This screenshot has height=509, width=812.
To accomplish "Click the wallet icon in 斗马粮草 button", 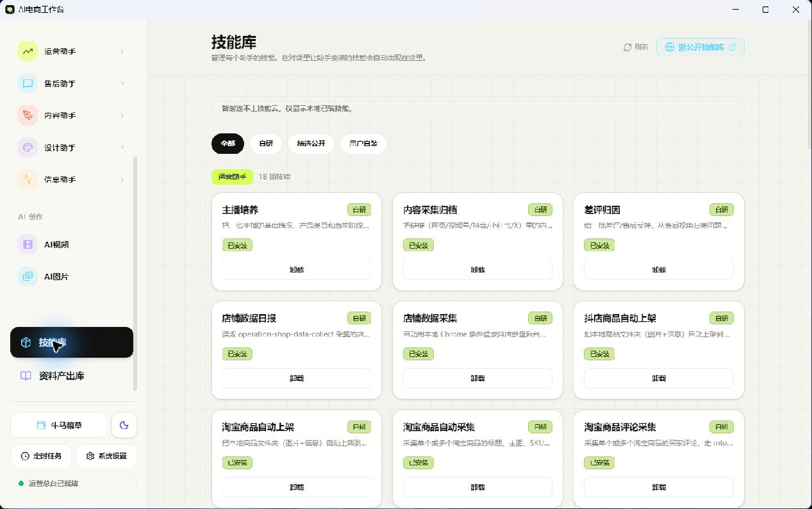I will pos(41,425).
